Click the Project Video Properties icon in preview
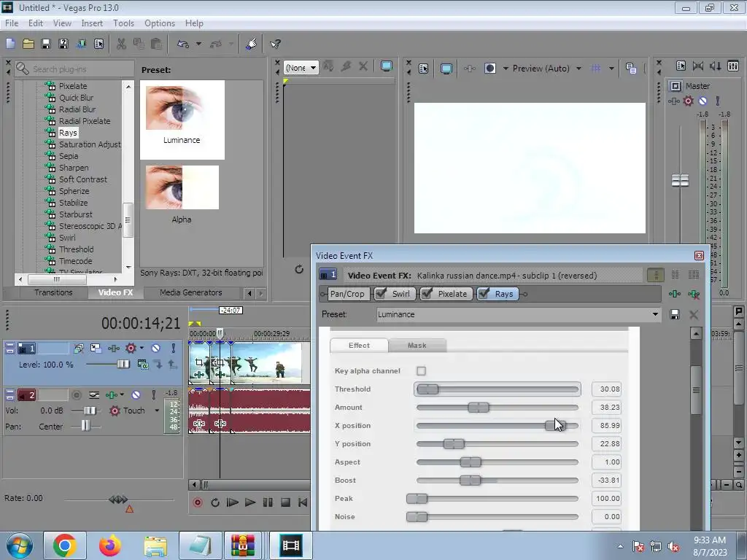Viewport: 747px width, 560px height. [x=424, y=69]
